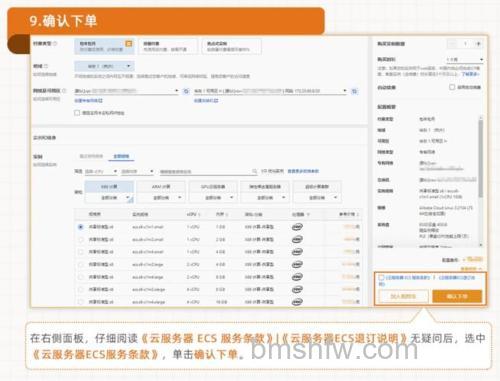Click the white button beside 确认下单

click(403, 296)
